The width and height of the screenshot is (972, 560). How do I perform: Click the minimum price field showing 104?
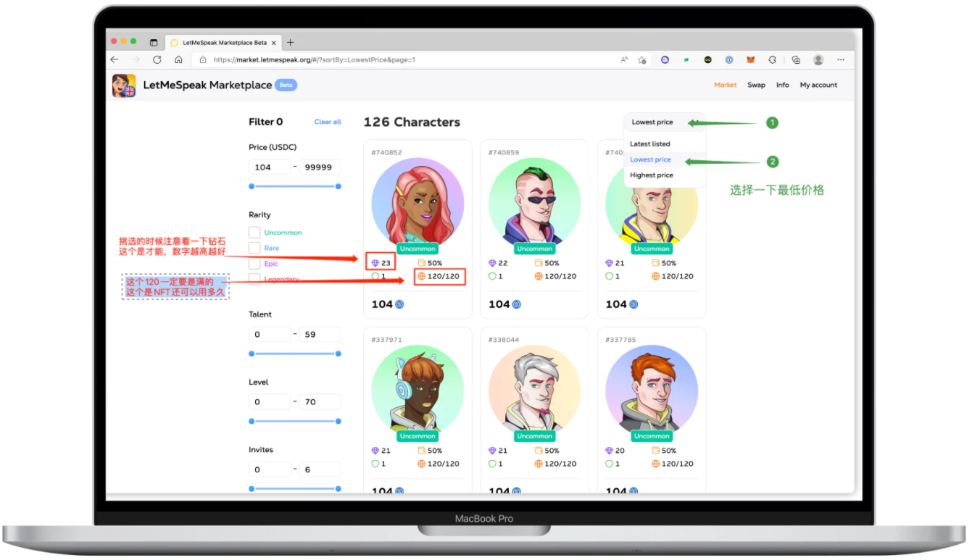tap(270, 167)
